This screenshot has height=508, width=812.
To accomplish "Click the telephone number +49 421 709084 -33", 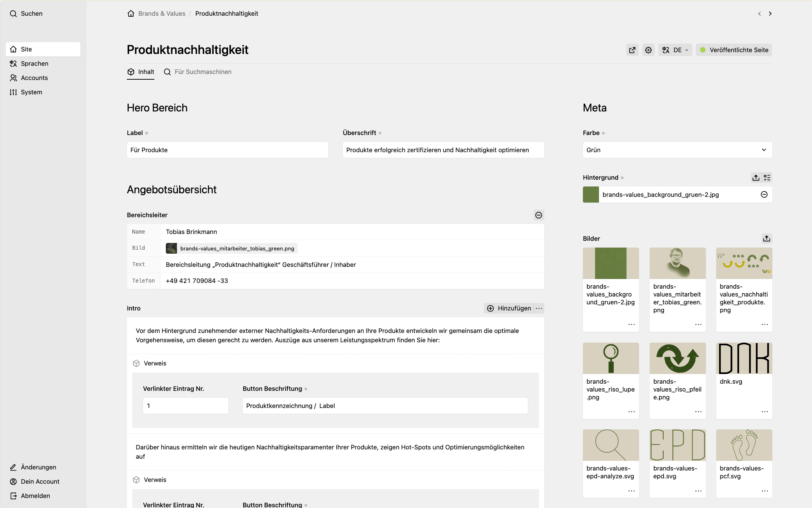I will [197, 281].
